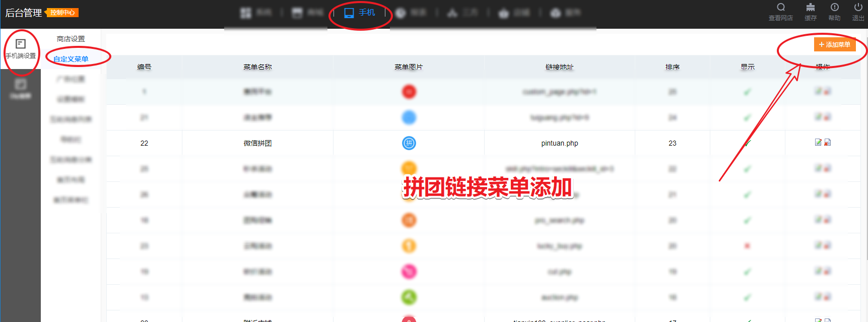Image resolution: width=868 pixels, height=322 pixels.
Task: Click the 编号 column header
Action: (x=144, y=67)
